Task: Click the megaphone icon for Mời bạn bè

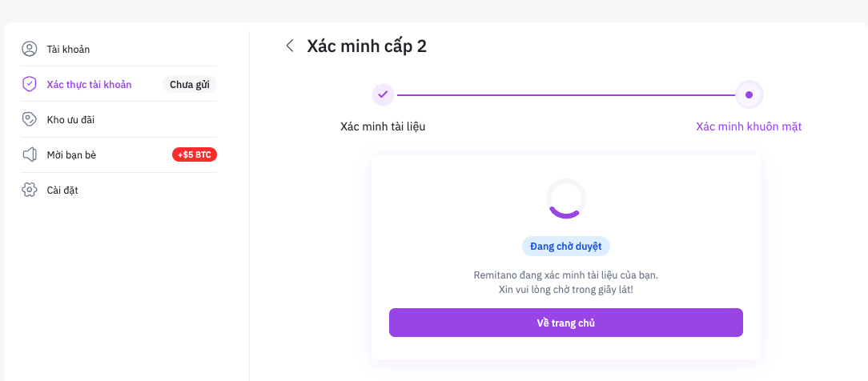Action: tap(30, 154)
